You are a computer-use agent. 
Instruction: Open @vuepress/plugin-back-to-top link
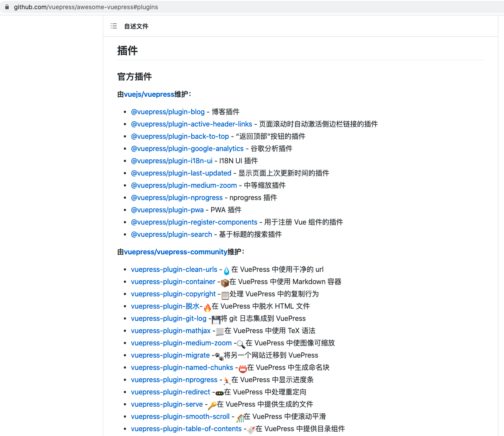tap(180, 136)
